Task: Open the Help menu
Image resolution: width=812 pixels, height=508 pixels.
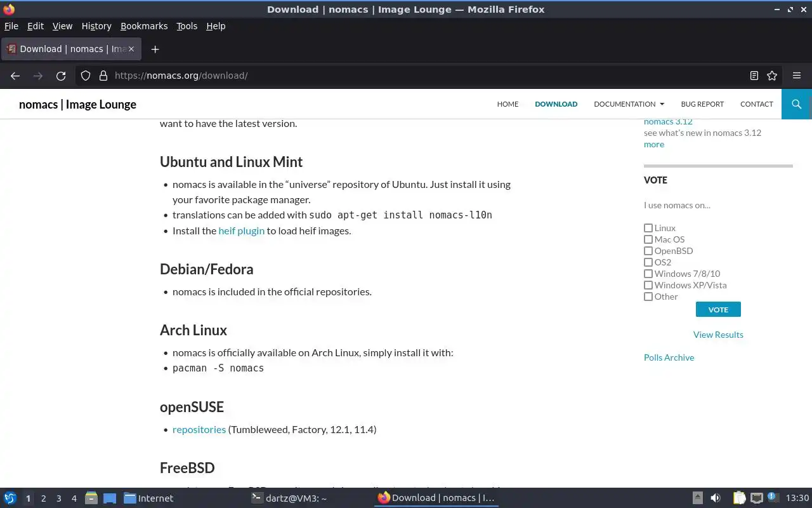Action: coord(216,26)
